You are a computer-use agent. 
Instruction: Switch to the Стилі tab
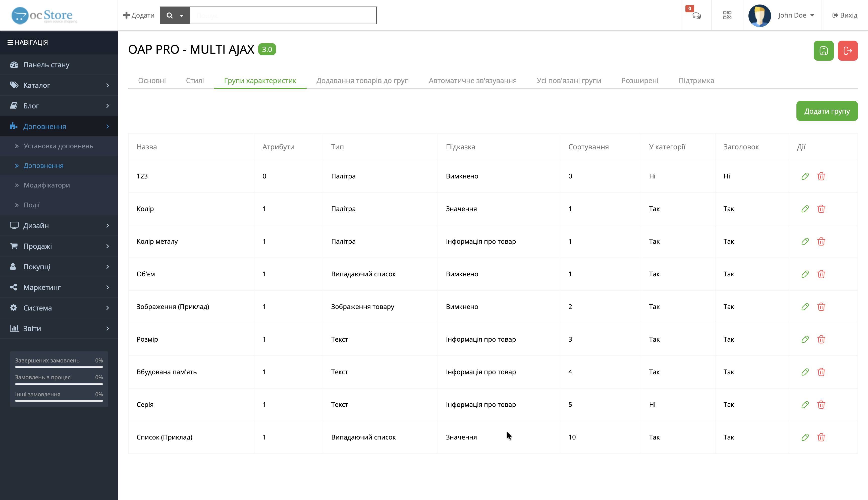pyautogui.click(x=194, y=81)
